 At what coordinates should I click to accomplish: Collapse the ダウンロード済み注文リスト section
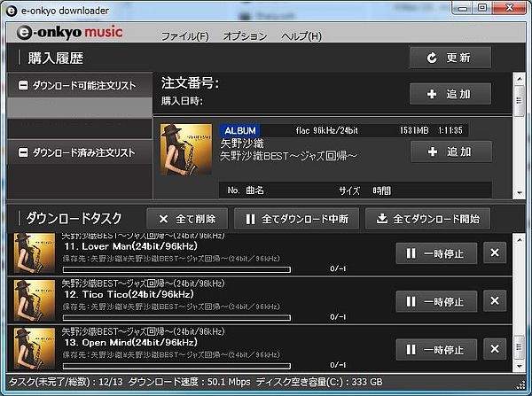pos(23,152)
